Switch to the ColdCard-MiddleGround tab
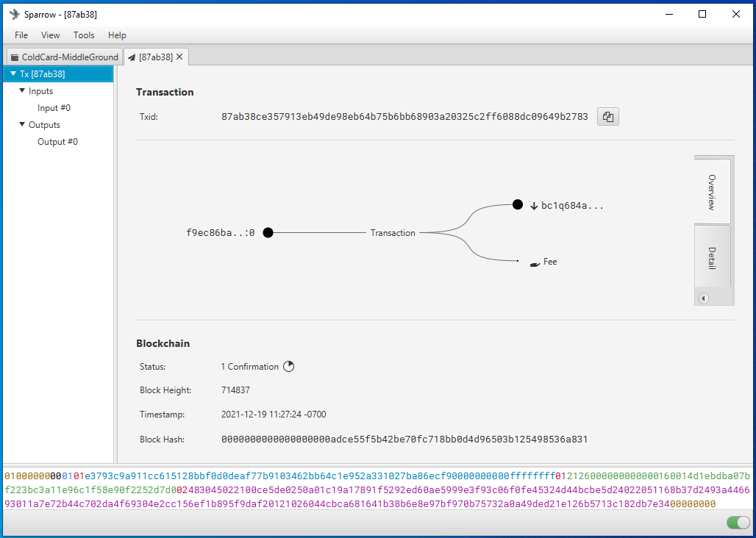 [x=65, y=57]
